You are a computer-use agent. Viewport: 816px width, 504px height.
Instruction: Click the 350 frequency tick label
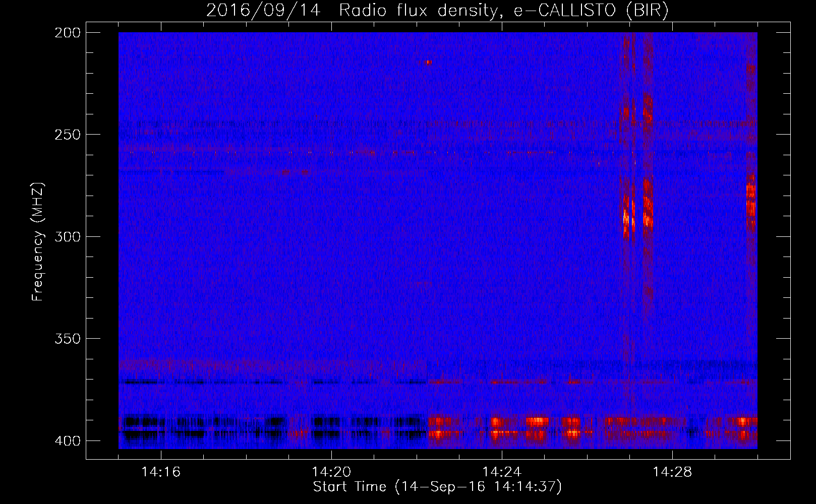coord(67,339)
